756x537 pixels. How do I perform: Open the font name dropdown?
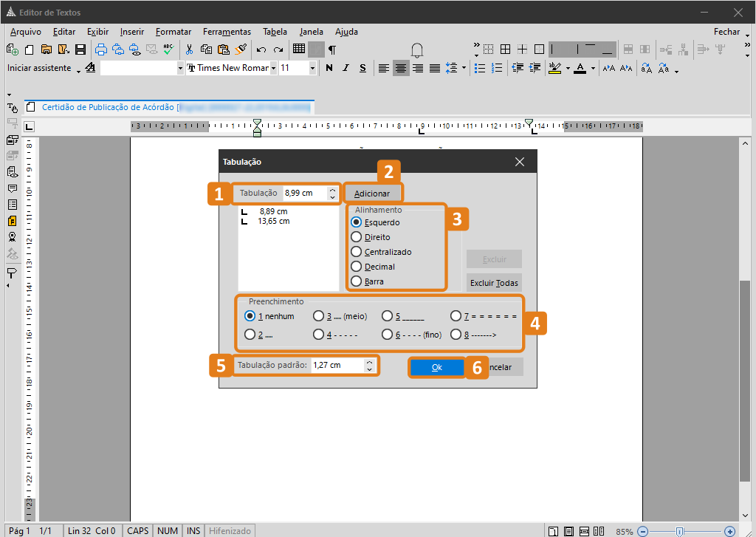tap(273, 68)
